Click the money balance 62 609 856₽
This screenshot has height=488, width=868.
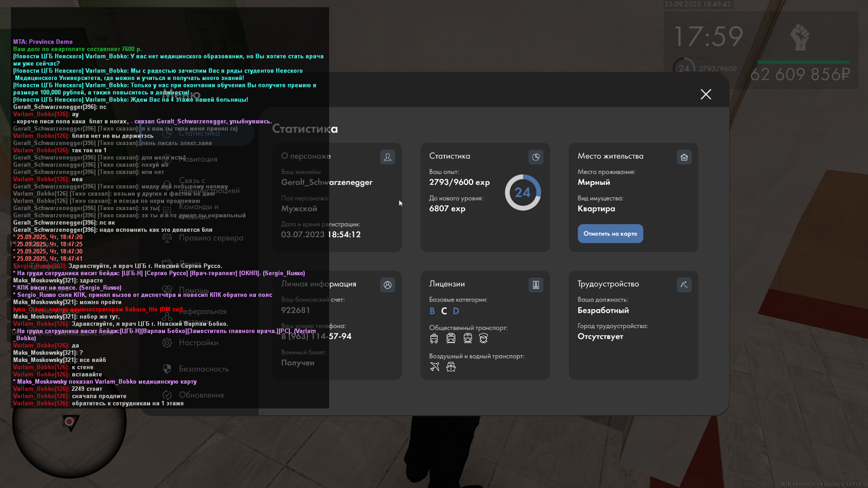pos(800,75)
